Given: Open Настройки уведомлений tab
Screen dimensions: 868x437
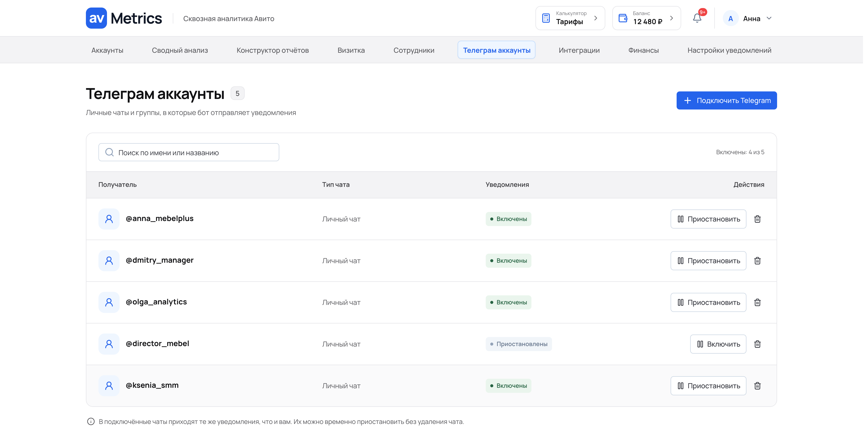Looking at the screenshot, I should coord(729,50).
